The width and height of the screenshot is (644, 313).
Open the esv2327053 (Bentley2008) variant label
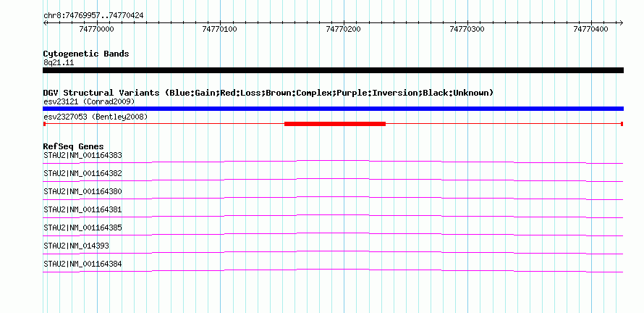[96, 117]
